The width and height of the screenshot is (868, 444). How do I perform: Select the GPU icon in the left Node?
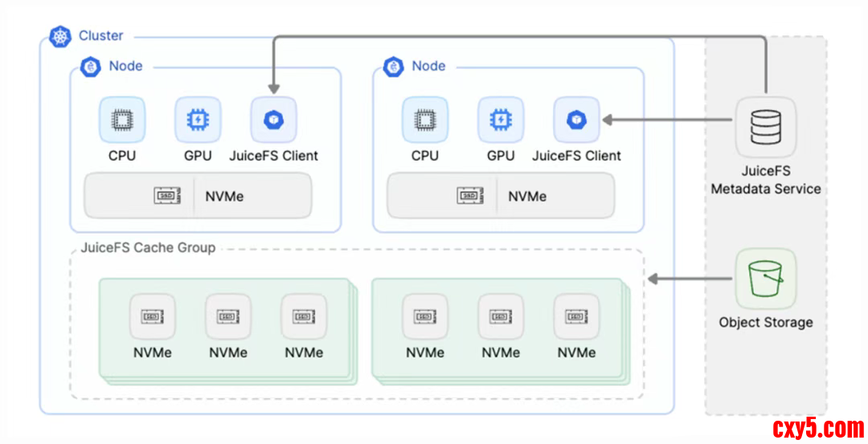pos(198,120)
